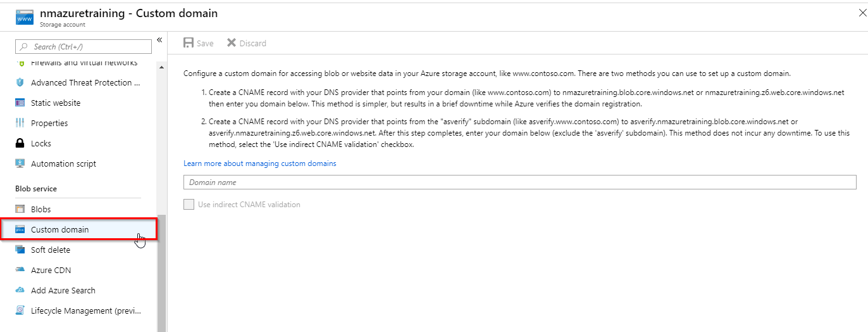The height and width of the screenshot is (332, 868).
Task: Collapse the sidebar with double-chevron button
Action: 159,40
